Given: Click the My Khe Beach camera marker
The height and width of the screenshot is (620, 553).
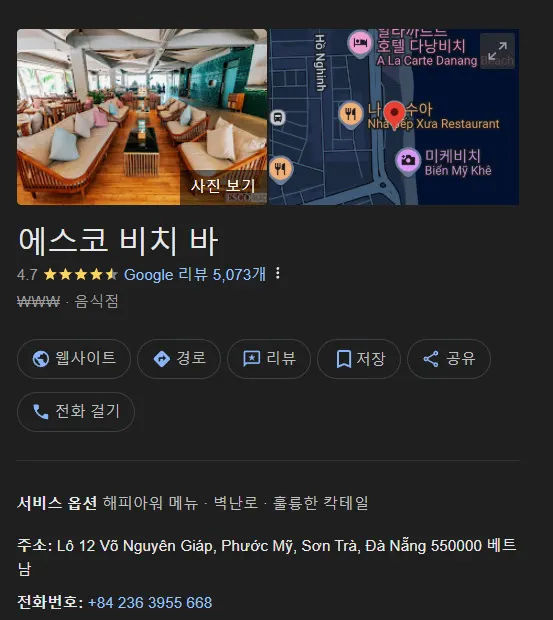Looking at the screenshot, I should click(408, 161).
